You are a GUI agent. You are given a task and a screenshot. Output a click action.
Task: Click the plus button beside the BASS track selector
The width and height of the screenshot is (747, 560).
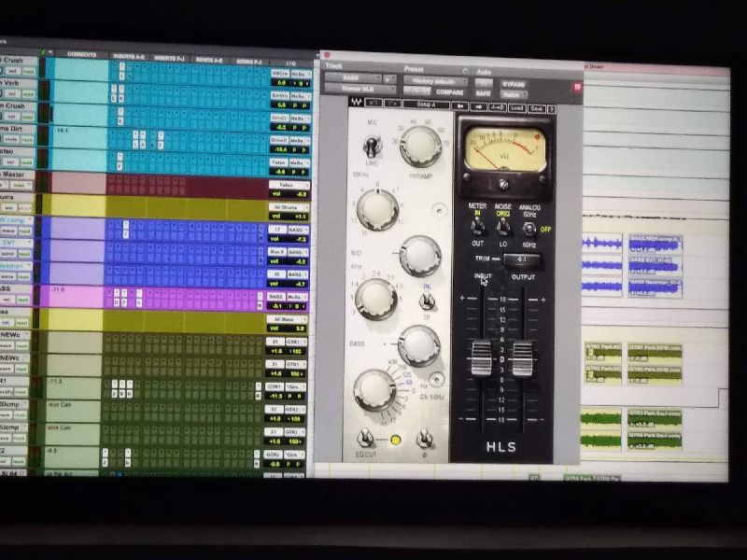pyautogui.click(x=389, y=78)
